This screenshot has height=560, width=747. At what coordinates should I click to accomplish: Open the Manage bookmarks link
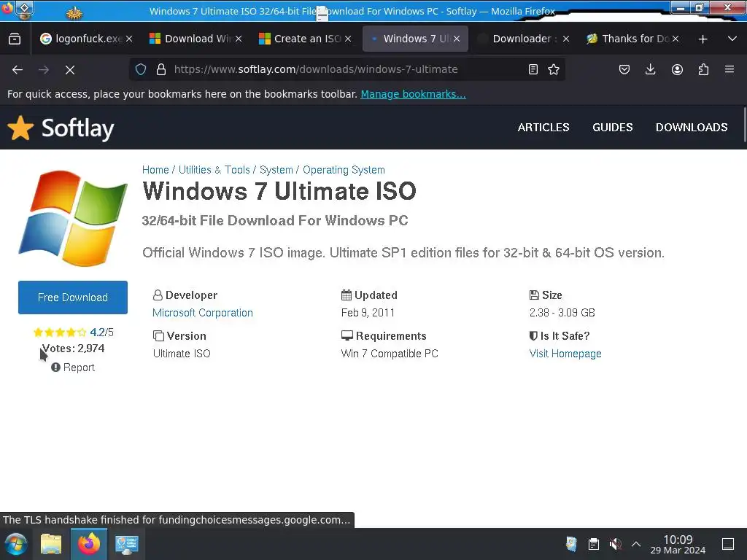tap(413, 94)
